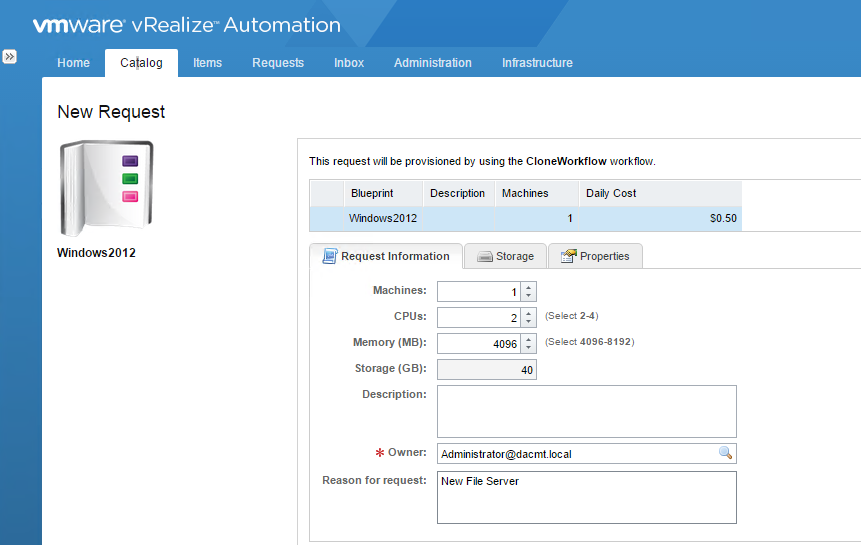The image size is (861, 545).
Task: Open the Administration tab
Action: [433, 63]
